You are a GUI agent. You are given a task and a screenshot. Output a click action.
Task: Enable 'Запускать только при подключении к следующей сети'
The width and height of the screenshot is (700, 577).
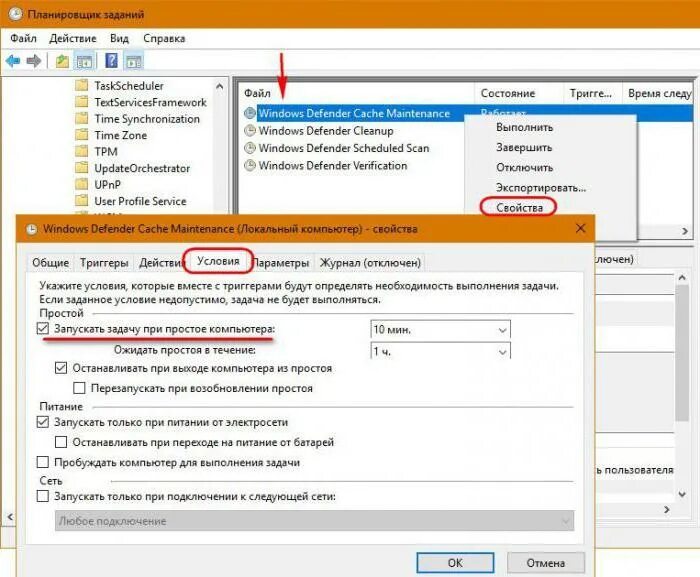click(42, 496)
